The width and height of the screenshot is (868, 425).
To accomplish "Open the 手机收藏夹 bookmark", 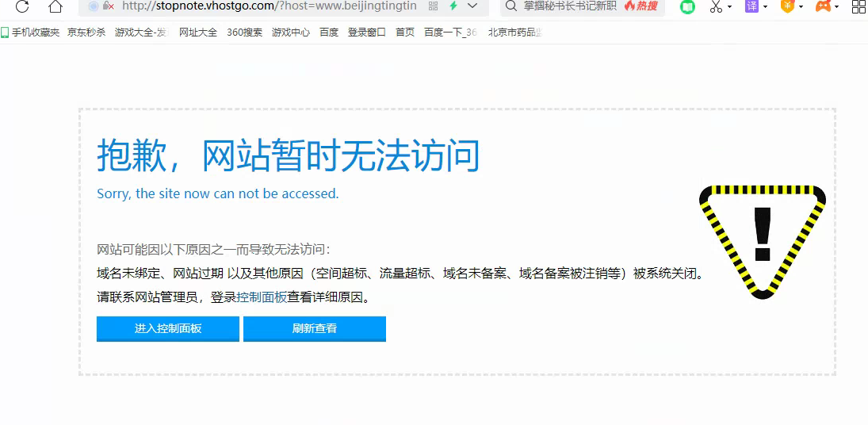I will click(x=30, y=33).
